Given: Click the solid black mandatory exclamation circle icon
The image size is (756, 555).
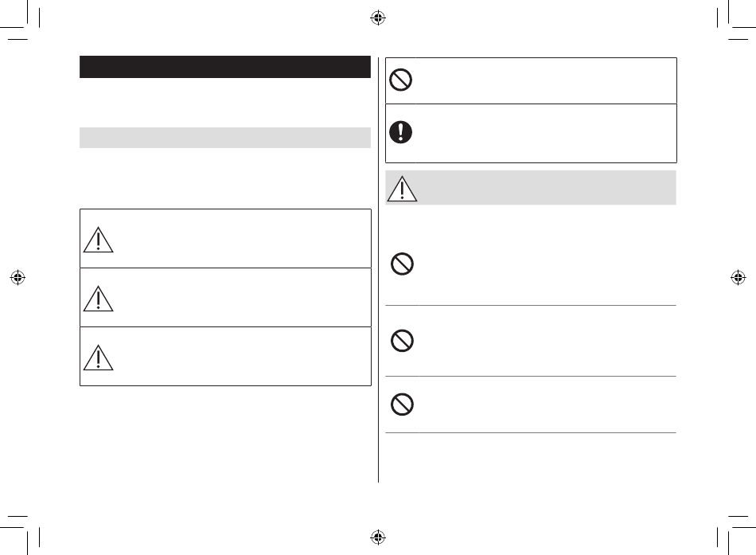Looking at the screenshot, I should [400, 131].
